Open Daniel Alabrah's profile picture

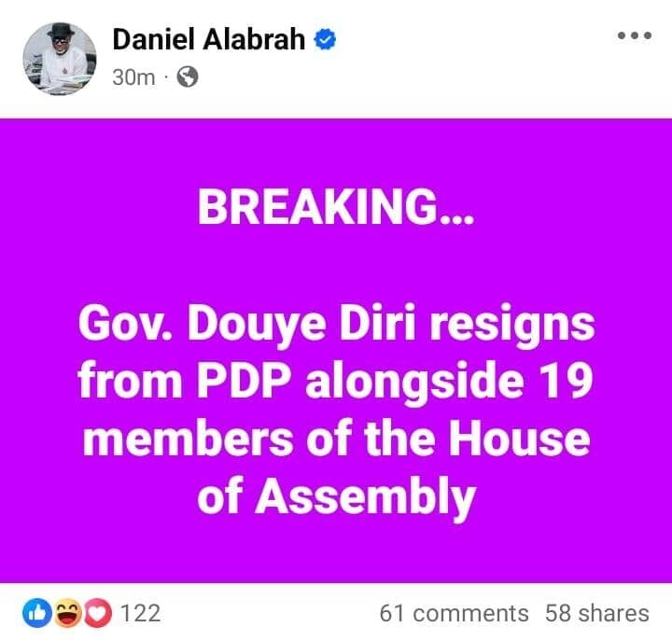[x=59, y=59]
